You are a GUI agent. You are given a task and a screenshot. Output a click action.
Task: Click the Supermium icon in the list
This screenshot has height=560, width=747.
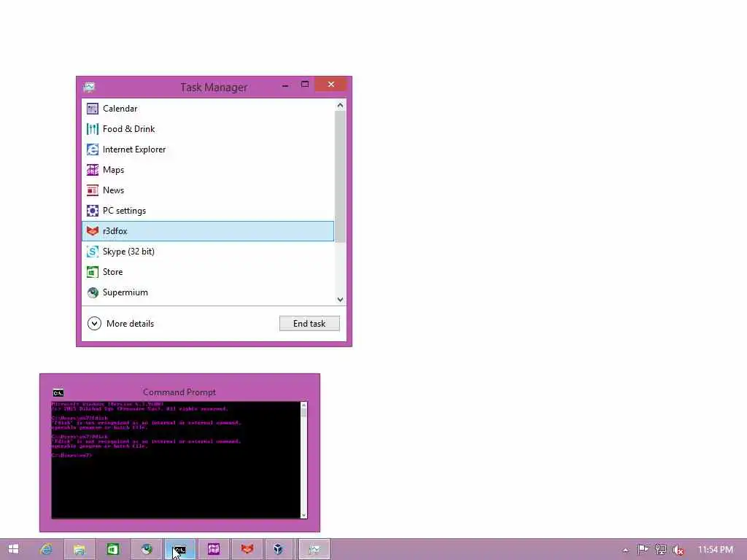tap(93, 292)
